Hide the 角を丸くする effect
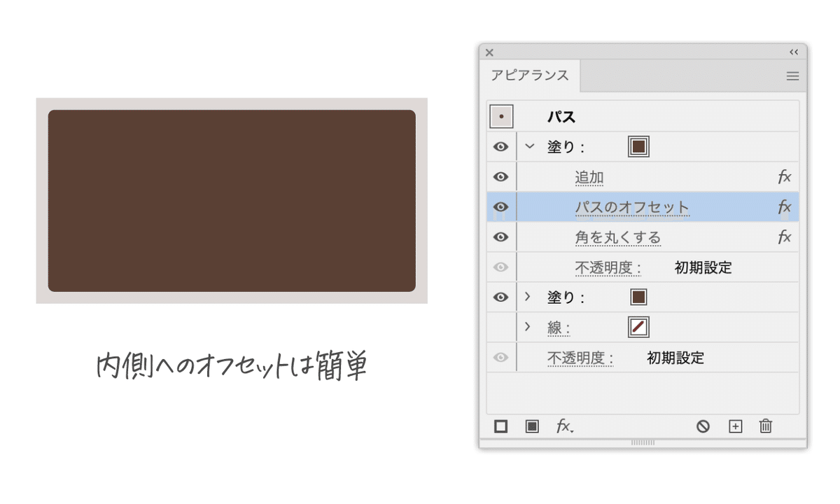The height and width of the screenshot is (504, 840). point(500,237)
